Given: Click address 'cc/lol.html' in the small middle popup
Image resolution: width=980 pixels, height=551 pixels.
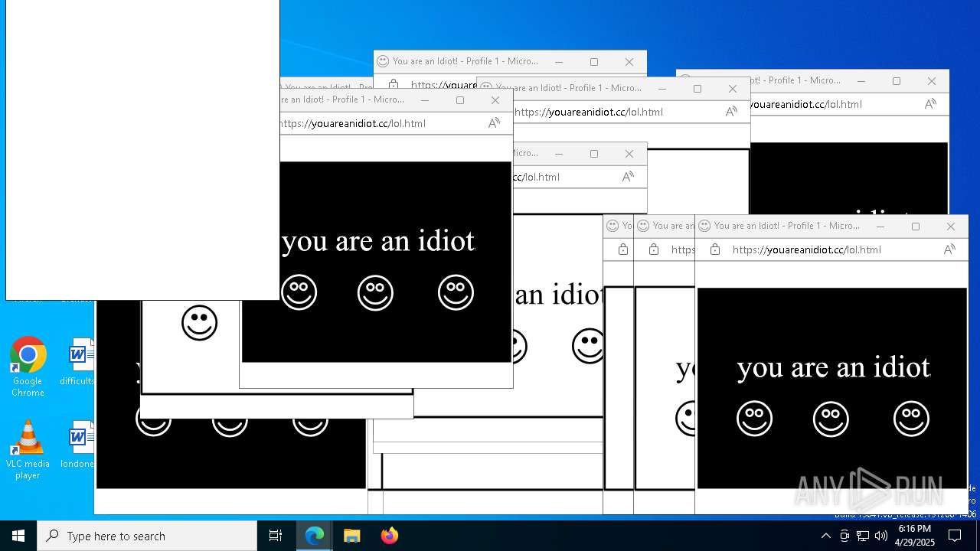Looking at the screenshot, I should [536, 177].
